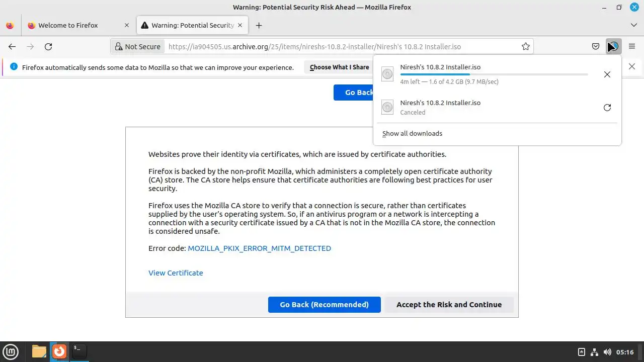
Task: Bookmark this page with the star icon
Action: (526, 47)
